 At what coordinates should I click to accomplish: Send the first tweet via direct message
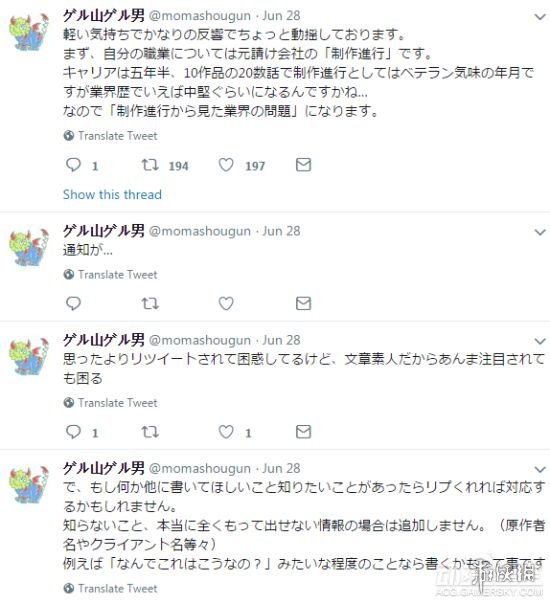pos(303,165)
